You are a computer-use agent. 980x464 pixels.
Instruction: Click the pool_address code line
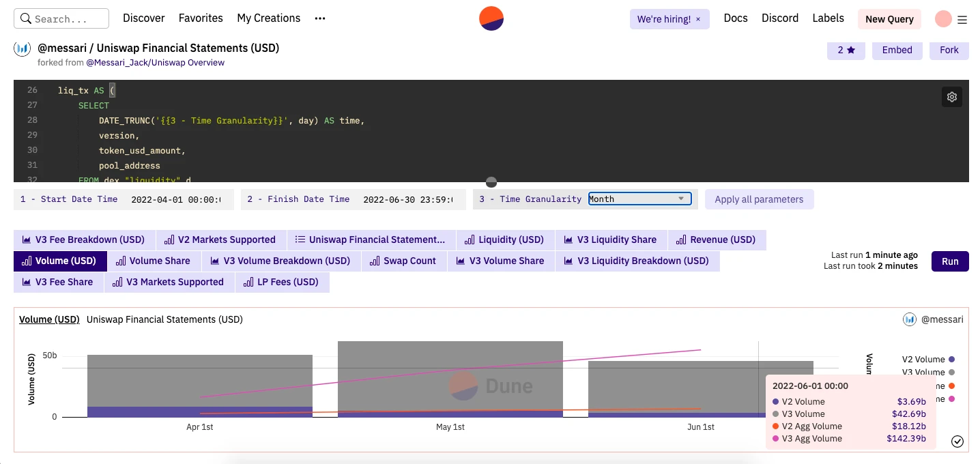pyautogui.click(x=130, y=166)
